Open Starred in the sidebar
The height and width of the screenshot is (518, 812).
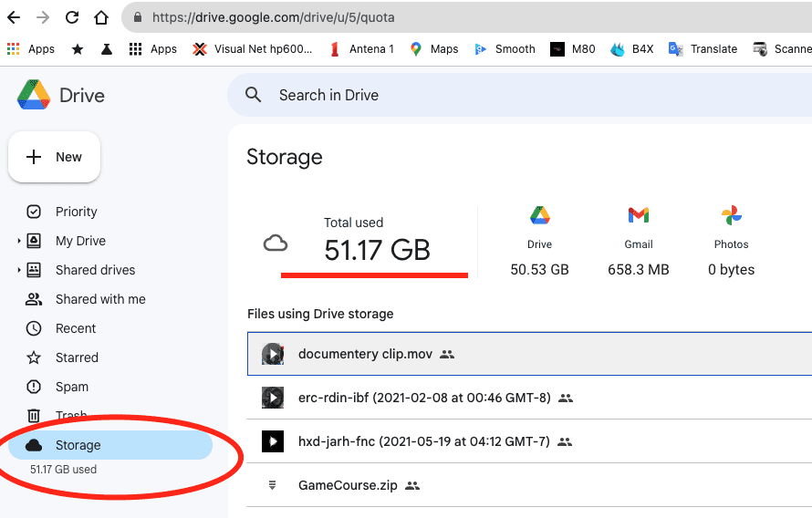coord(77,357)
